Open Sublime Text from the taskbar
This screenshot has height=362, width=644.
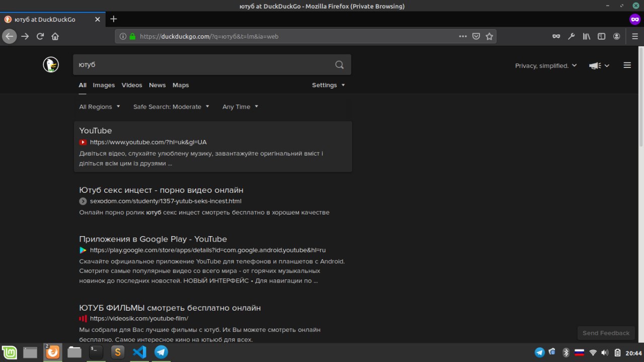118,352
